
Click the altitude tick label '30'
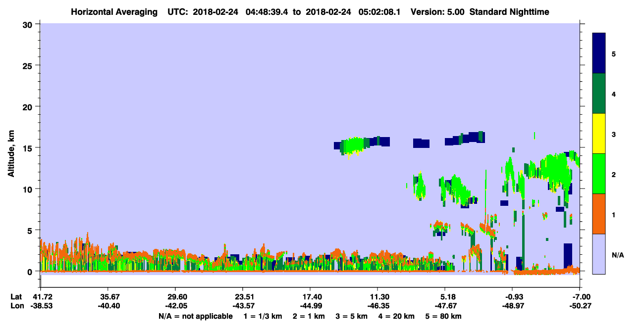(29, 24)
